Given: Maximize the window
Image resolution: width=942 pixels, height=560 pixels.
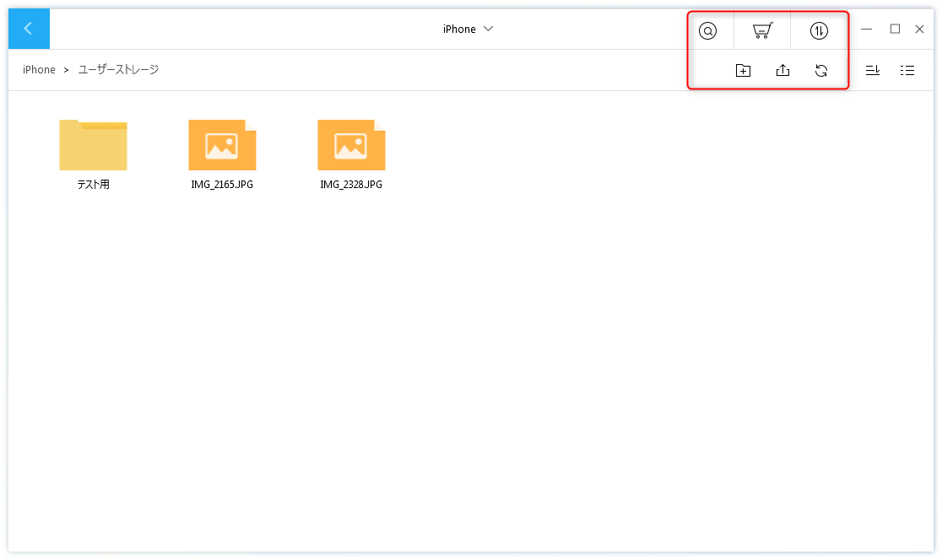Looking at the screenshot, I should [895, 29].
